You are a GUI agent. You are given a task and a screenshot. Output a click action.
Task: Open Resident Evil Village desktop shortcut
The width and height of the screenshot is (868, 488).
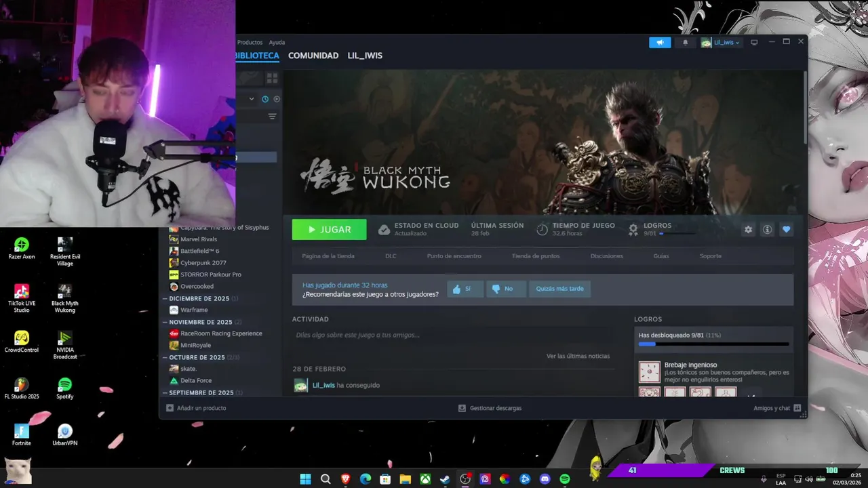(x=65, y=251)
